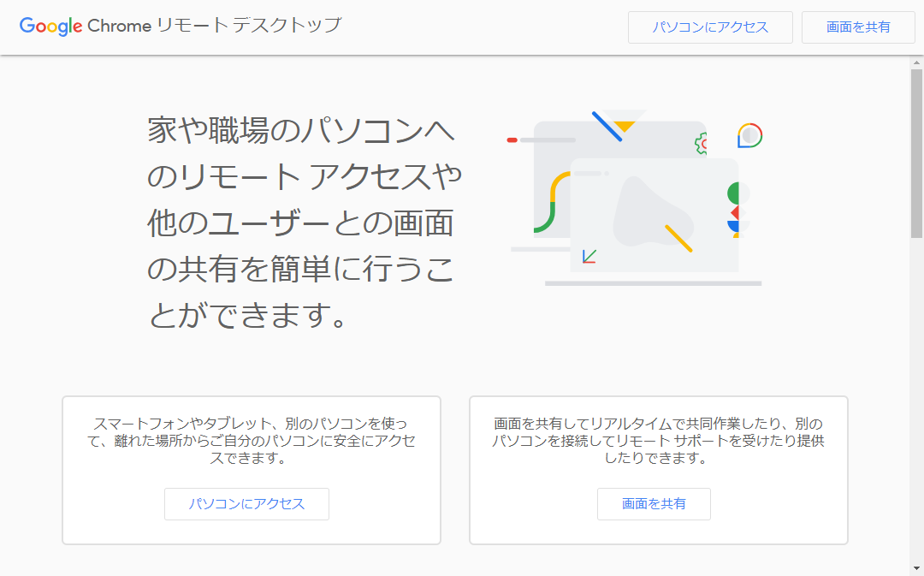
Task: Click the vertical scrollbar thumb
Action: tap(916, 154)
